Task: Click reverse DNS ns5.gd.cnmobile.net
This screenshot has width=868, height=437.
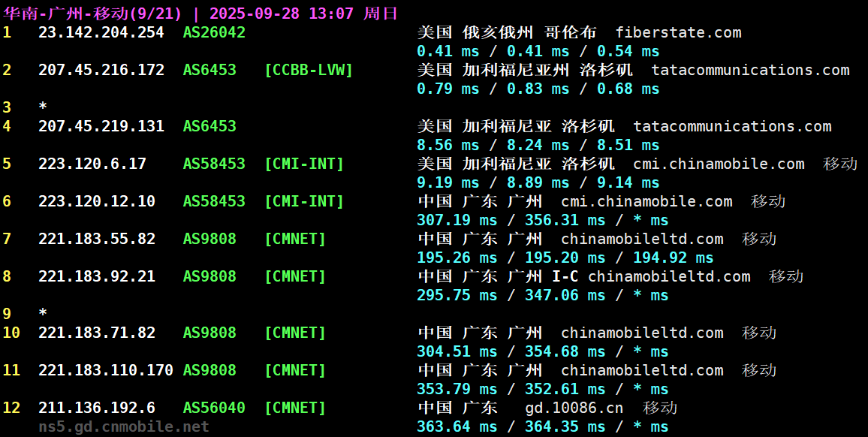Action: (124, 426)
